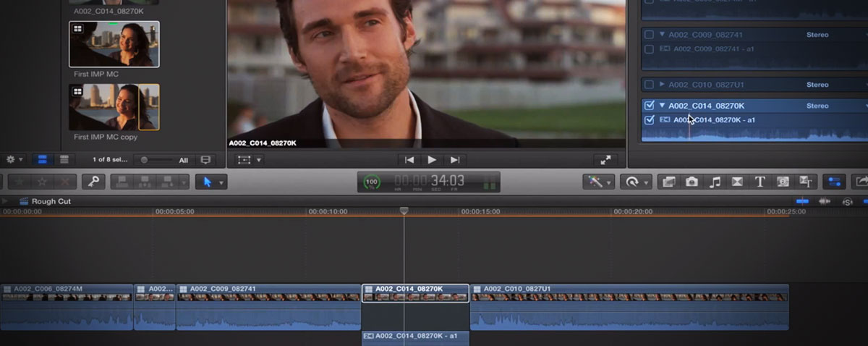Click the share export arrow icon
This screenshot has height=346, width=868.
860,182
